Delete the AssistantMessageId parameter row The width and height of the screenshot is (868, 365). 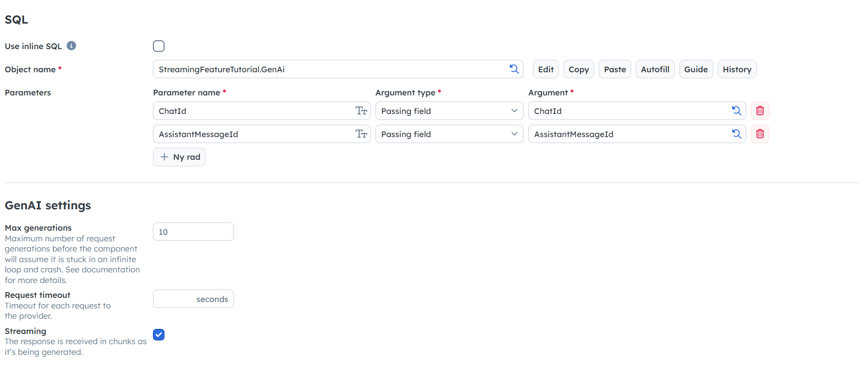760,134
